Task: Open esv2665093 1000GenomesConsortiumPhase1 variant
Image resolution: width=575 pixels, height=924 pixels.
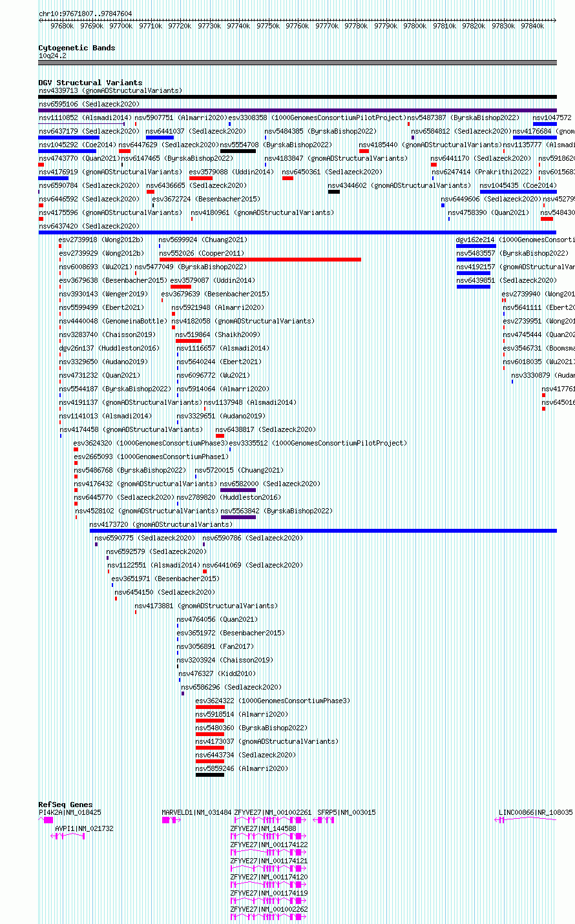Action: pos(151,457)
